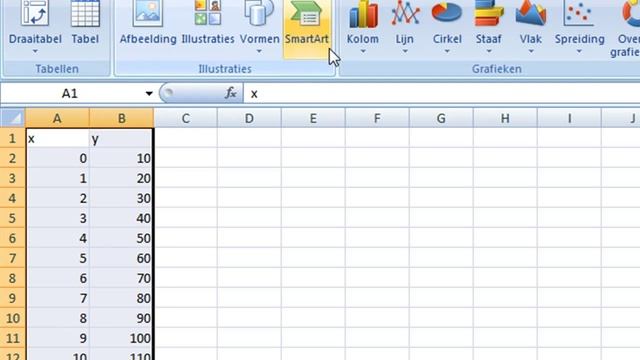Select column B header
This screenshot has height=360, width=640.
[x=122, y=118]
